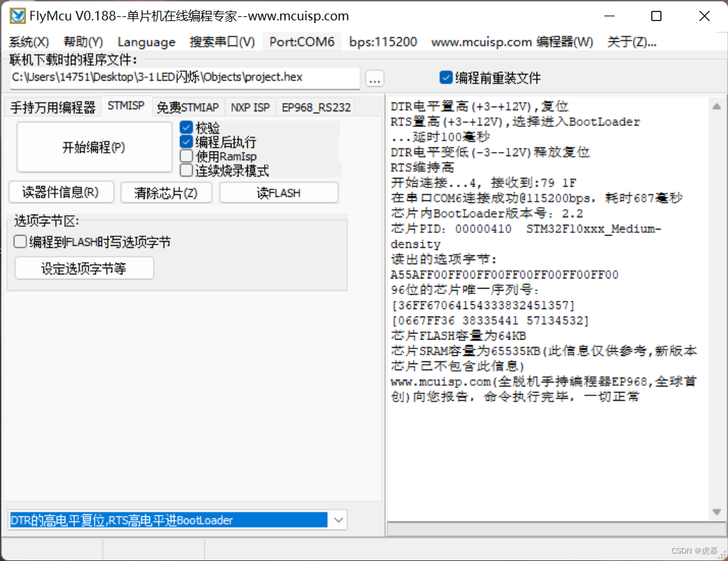The image size is (728, 561).
Task: Open the Language menu
Action: click(146, 42)
